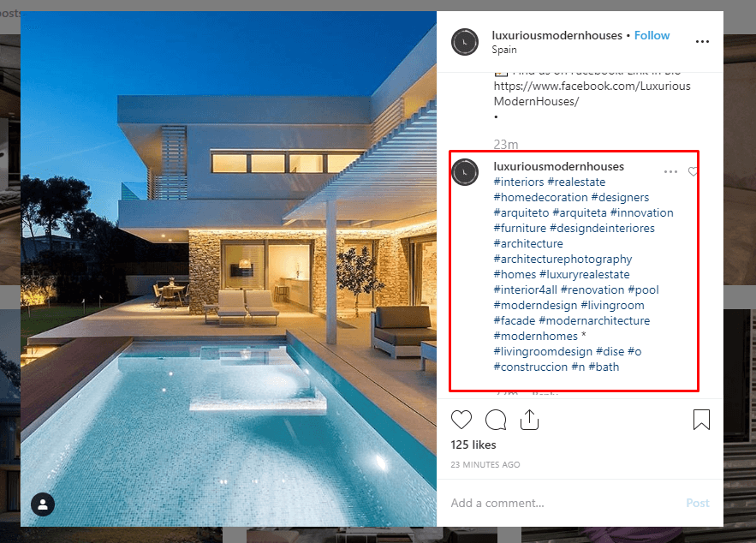Open luxuriousmodernhouses profile avatar in header

(465, 42)
